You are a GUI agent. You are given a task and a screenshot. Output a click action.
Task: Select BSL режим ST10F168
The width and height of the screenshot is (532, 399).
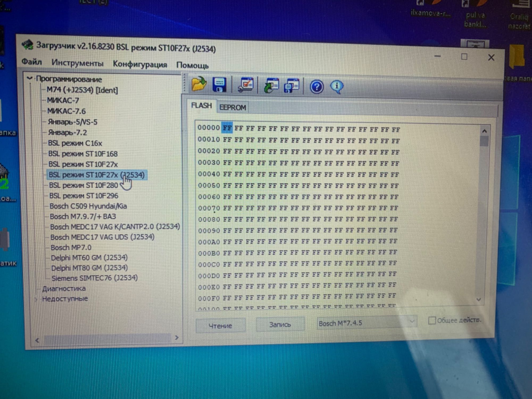(x=83, y=154)
